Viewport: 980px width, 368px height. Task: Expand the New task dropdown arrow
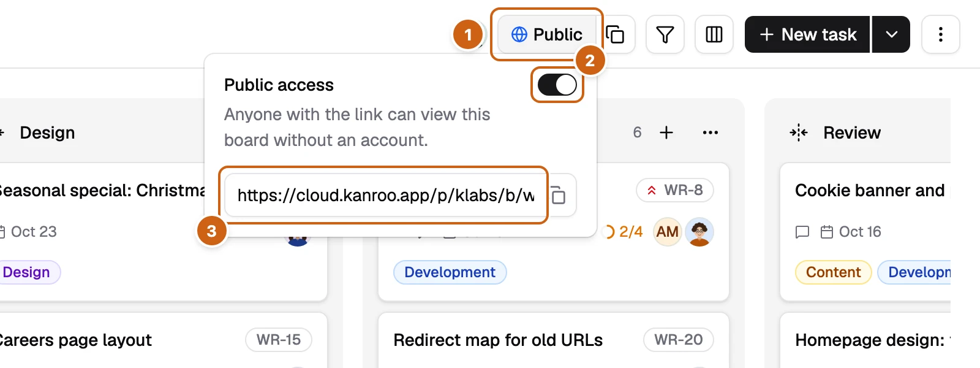tap(892, 34)
